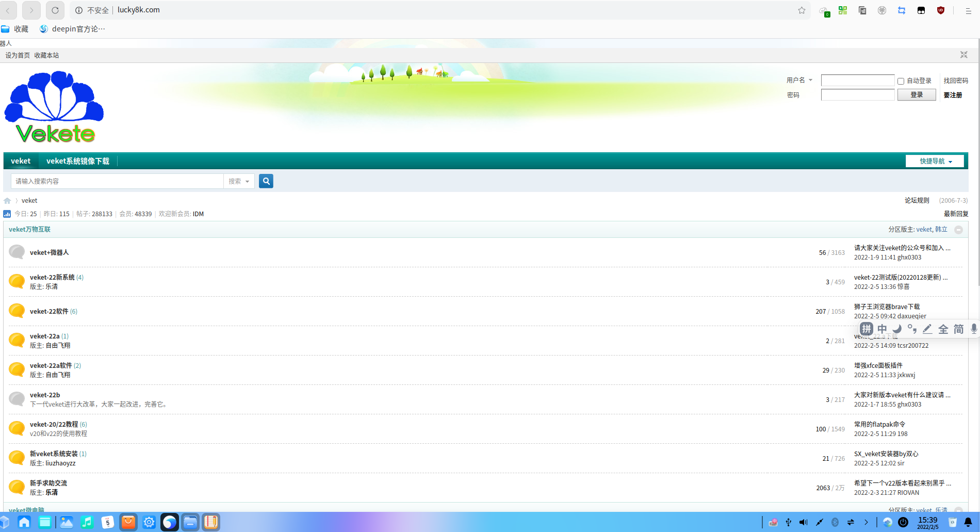Open the 论坛规则 forum rules link
The image size is (980, 532).
[917, 200]
